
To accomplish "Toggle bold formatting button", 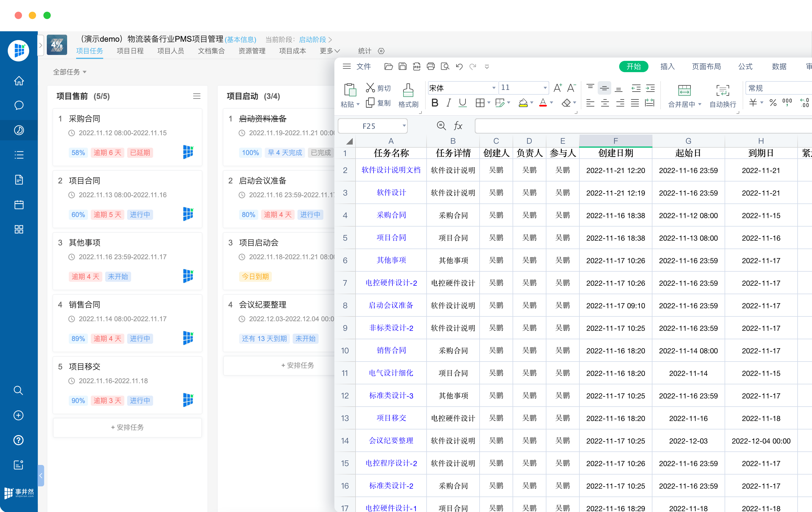I will tap(435, 103).
